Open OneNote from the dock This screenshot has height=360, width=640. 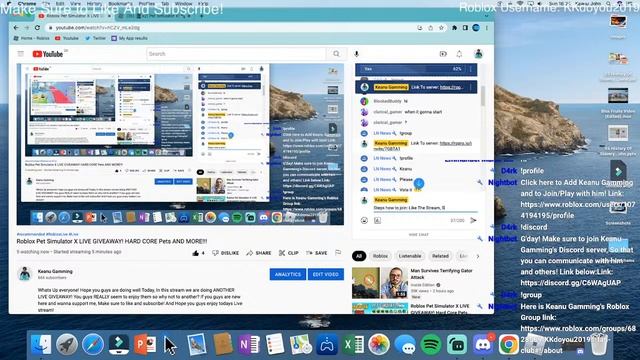tap(249, 345)
